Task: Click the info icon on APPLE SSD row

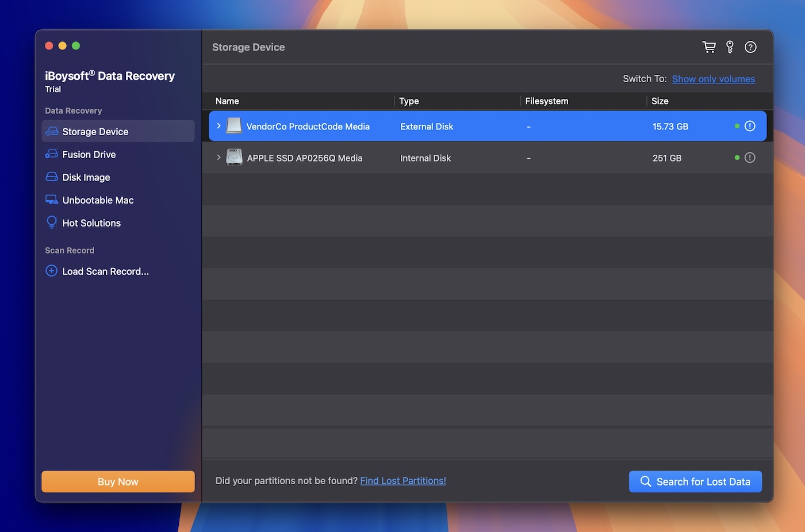Action: [749, 157]
